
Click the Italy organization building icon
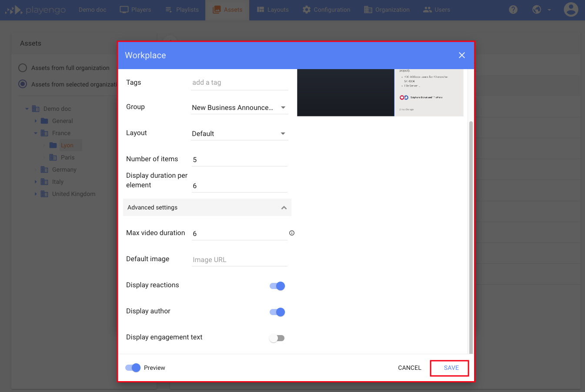coord(44,182)
